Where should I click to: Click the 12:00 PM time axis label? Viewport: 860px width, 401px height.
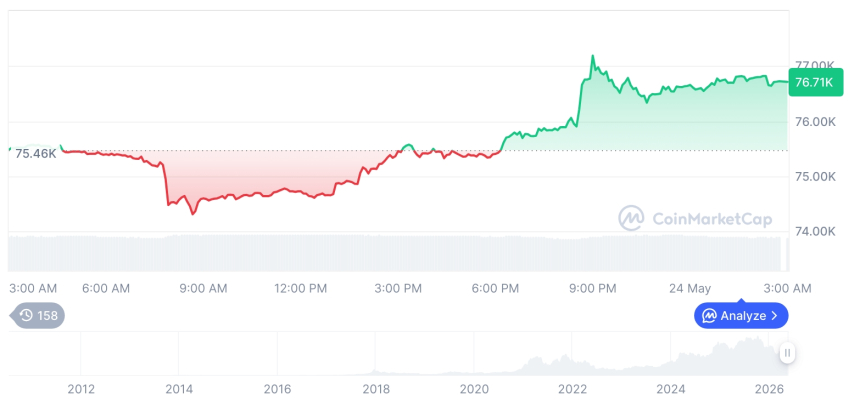click(x=300, y=288)
